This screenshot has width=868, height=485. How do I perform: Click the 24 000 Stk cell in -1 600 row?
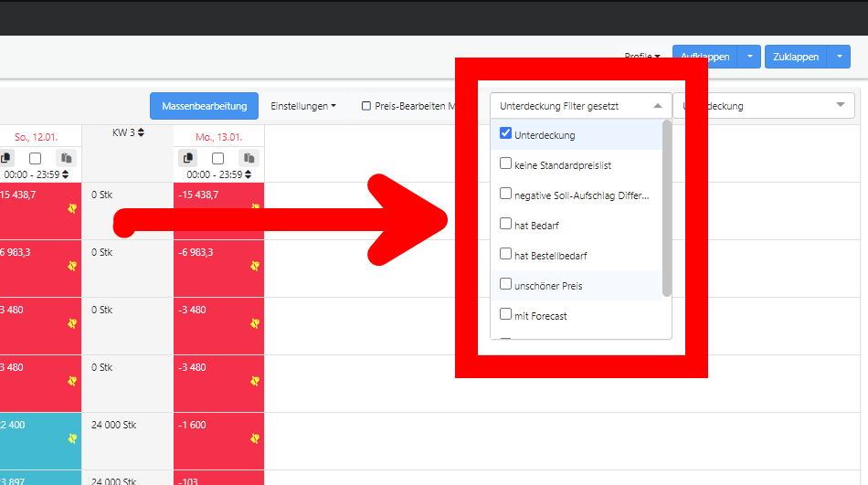[x=127, y=441]
